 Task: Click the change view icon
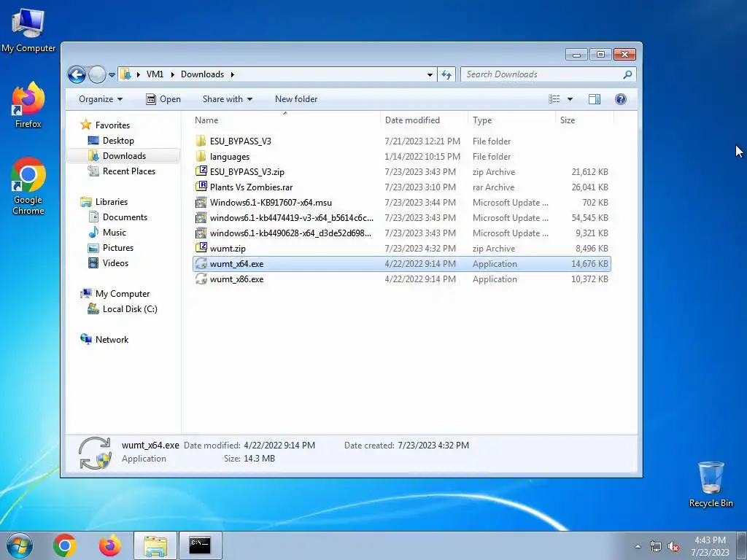[554, 99]
